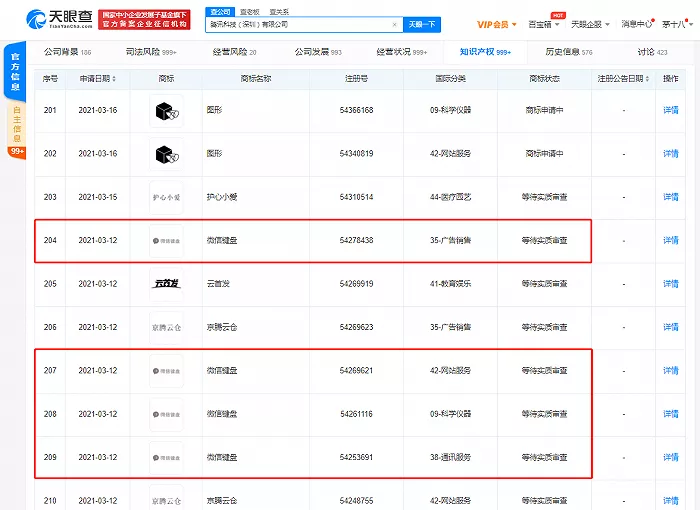
Task: Sort by 注册公告日期 column header
Action: [x=623, y=79]
